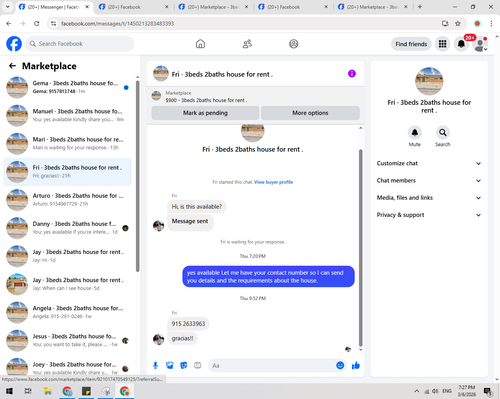Click the browser address bar URL
Viewport: 500px width, 399px height.
click(x=117, y=23)
